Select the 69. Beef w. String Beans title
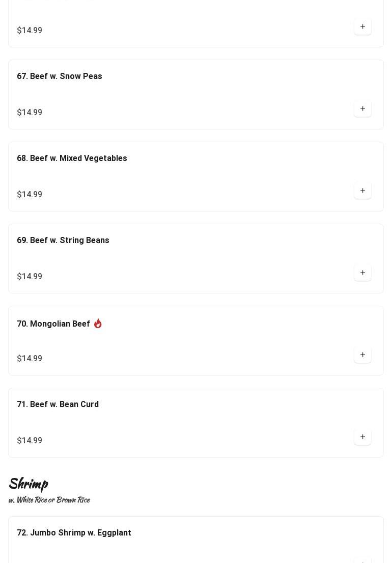The image size is (392, 563). point(63,240)
